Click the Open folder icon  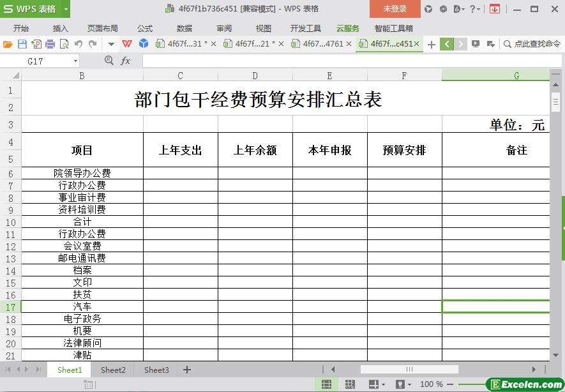[x=8, y=44]
